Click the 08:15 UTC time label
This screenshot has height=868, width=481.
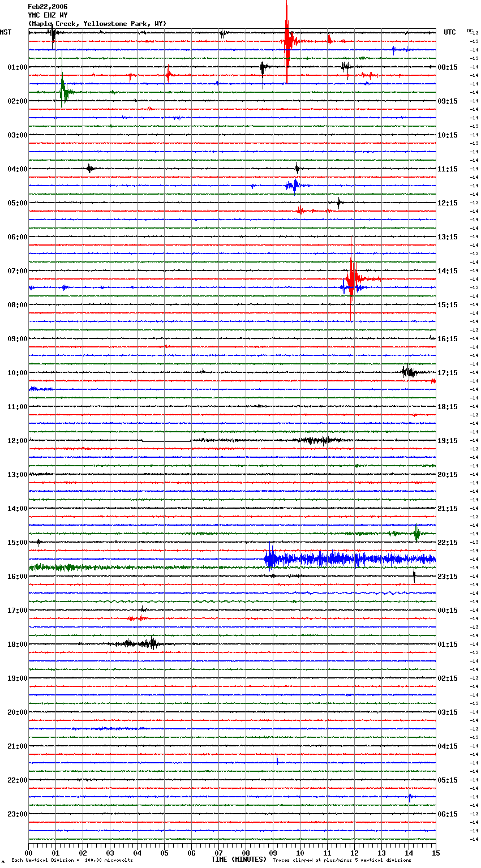click(448, 67)
